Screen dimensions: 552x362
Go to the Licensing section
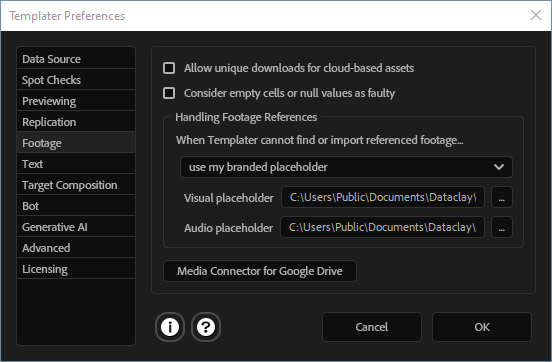76,269
